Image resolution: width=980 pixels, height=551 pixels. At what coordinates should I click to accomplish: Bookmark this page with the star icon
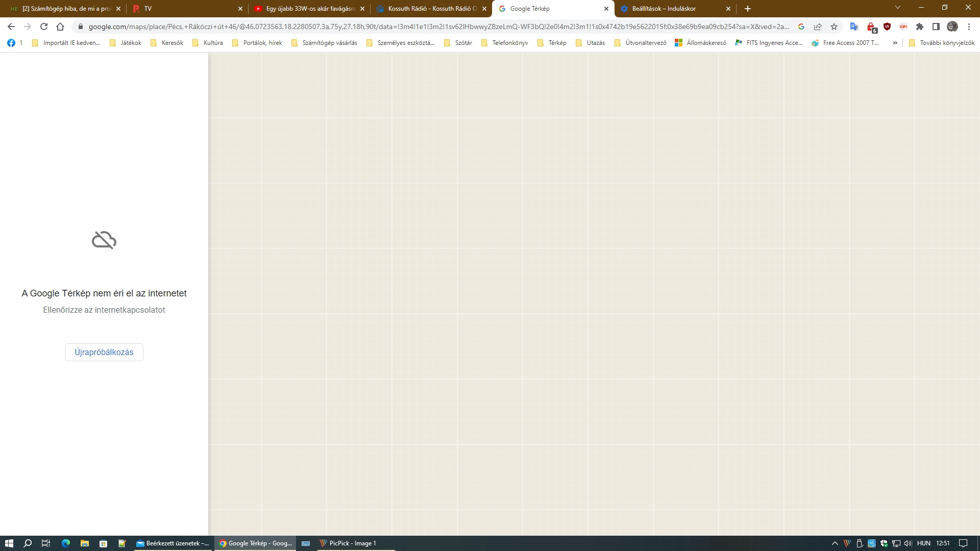(834, 27)
